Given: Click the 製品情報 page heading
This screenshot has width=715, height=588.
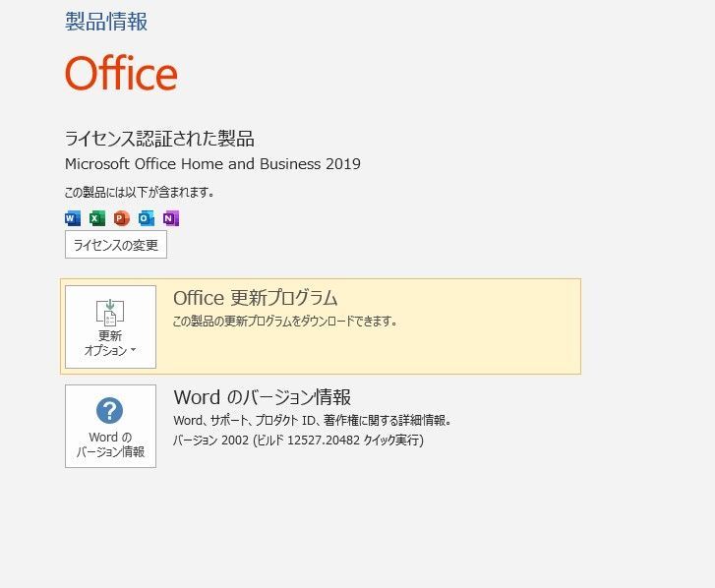Looking at the screenshot, I should pos(106,22).
